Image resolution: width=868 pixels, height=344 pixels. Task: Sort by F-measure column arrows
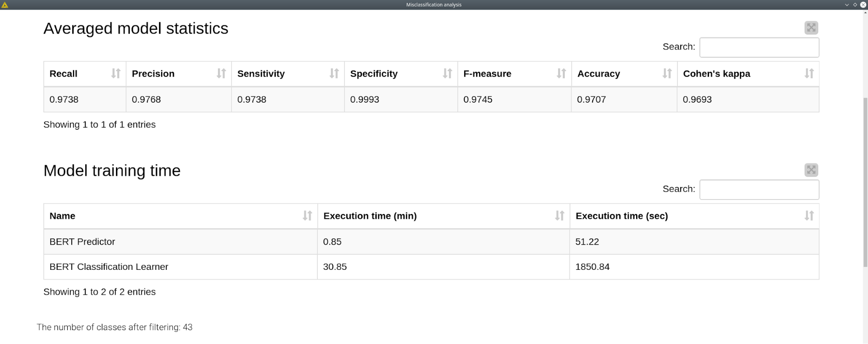(x=561, y=73)
